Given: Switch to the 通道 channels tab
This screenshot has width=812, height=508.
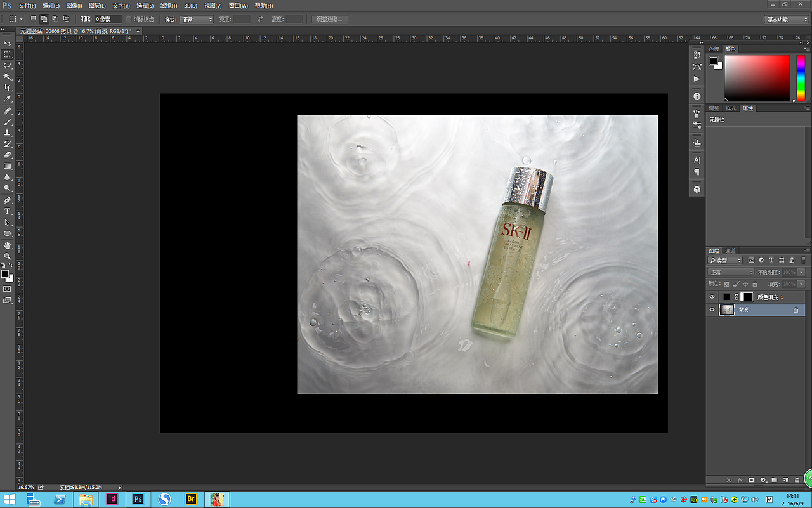Looking at the screenshot, I should click(731, 251).
